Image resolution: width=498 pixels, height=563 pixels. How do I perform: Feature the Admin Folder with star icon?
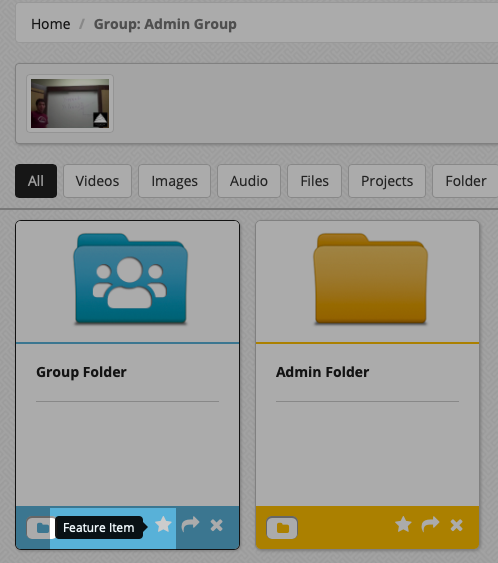tap(403, 525)
